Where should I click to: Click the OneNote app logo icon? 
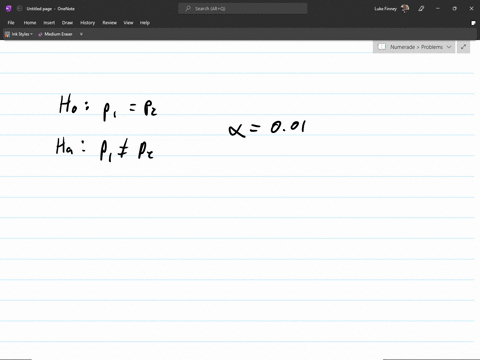point(9,9)
